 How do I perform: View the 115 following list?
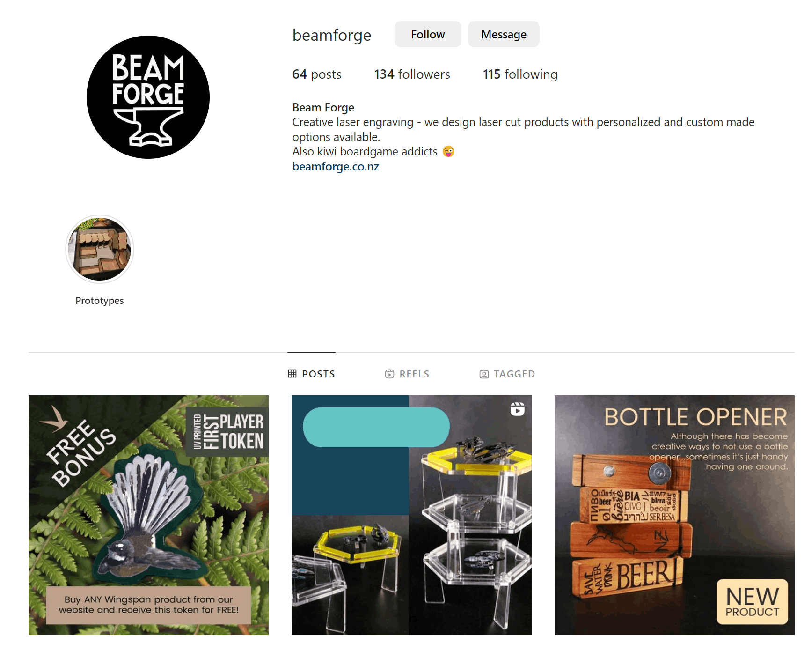520,74
